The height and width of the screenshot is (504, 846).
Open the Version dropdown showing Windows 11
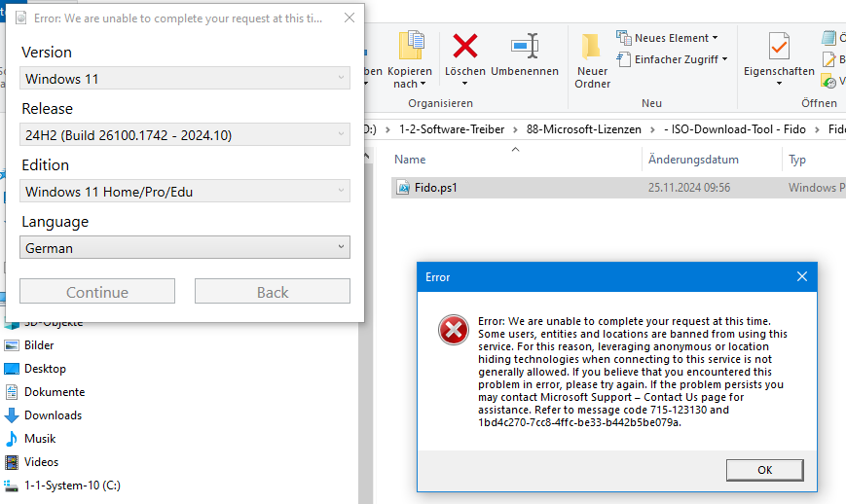pos(185,78)
